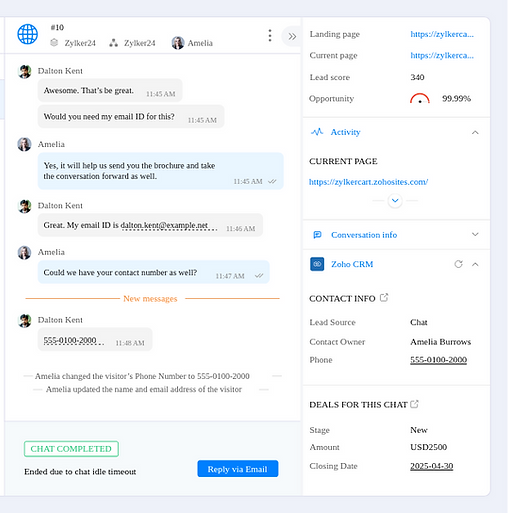509x513 pixels.
Task: Click the dalton.kent@example.net email in chat
Action: [x=164, y=225]
